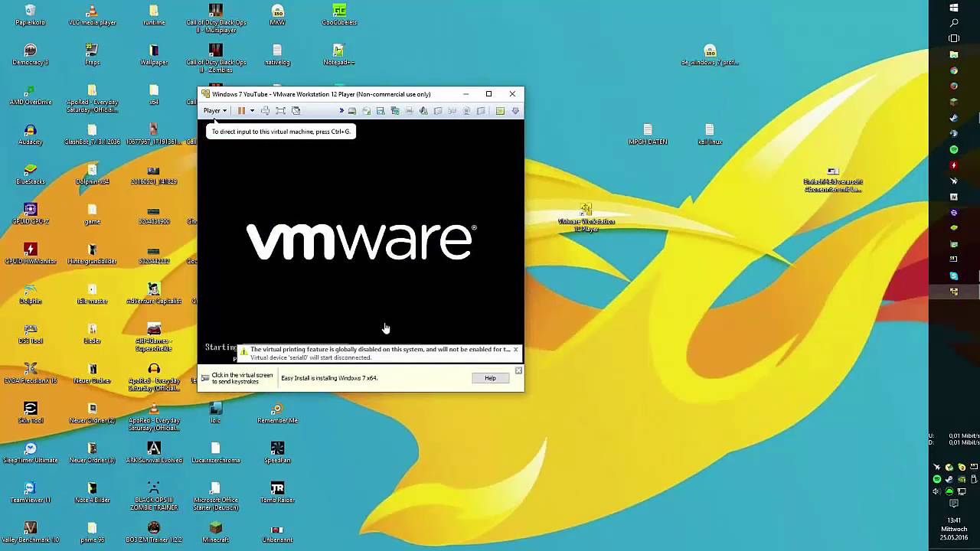Select the de_windows_7 ISO file icon
Screen dimensions: 980x551
click(710, 54)
